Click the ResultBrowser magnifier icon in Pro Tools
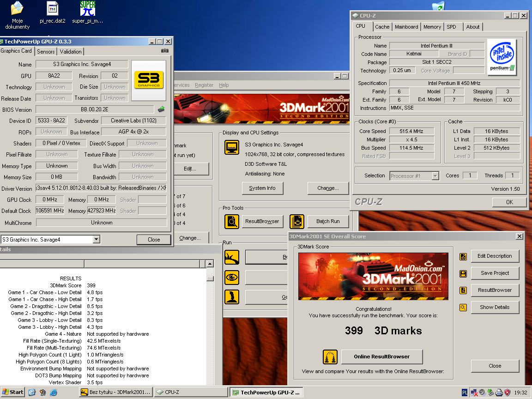The width and height of the screenshot is (532, 399). click(x=232, y=222)
